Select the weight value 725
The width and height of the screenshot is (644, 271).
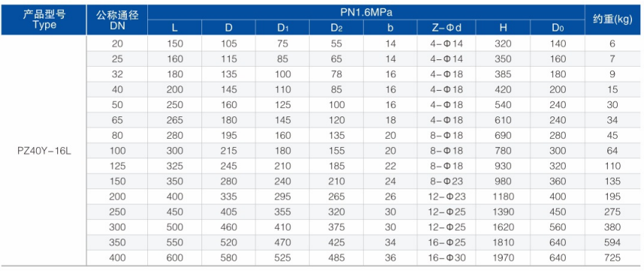(612, 257)
